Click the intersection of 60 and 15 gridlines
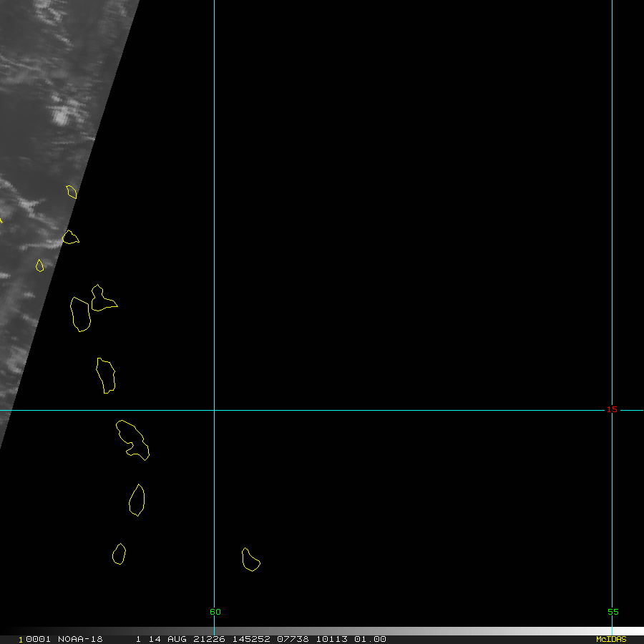The image size is (644, 644). [215, 410]
